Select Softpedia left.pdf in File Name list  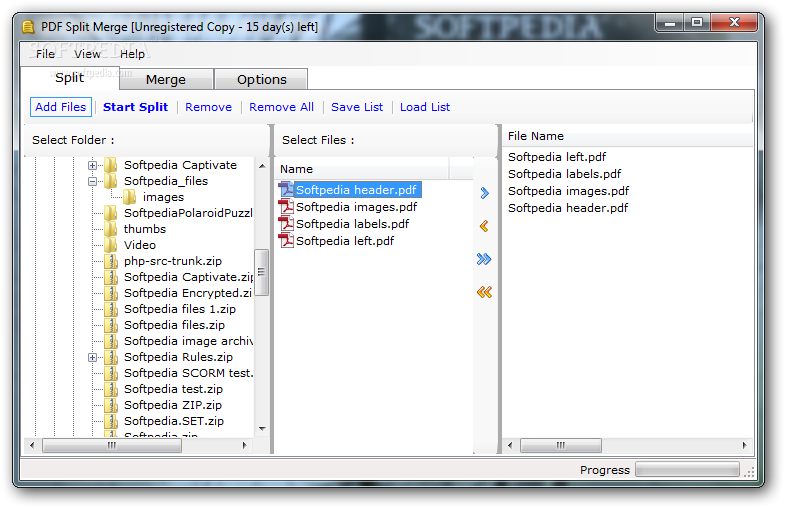pos(557,157)
